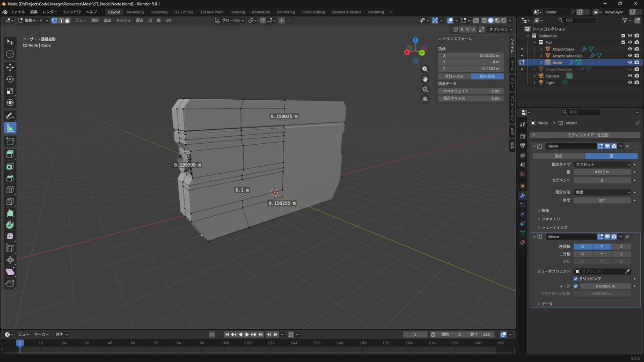Switch perspective/orthographic grid icon
This screenshot has width=644, height=362.
[x=425, y=99]
